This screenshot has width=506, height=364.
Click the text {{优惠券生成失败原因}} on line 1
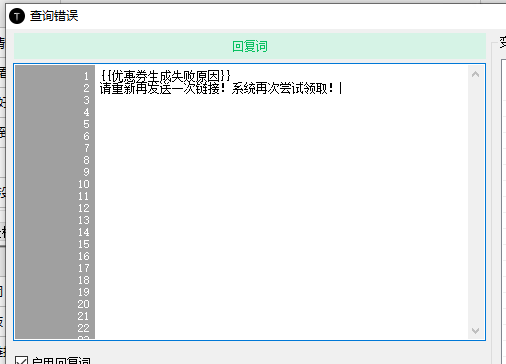click(x=165, y=76)
